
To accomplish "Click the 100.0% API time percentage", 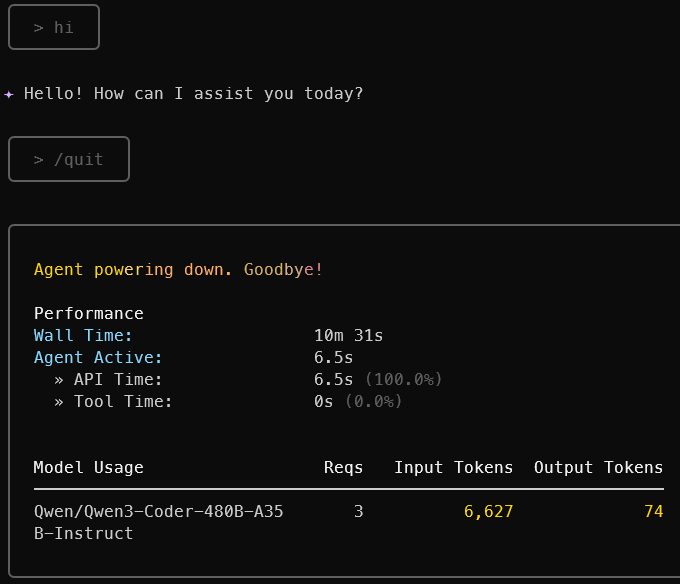I will pyautogui.click(x=404, y=379).
